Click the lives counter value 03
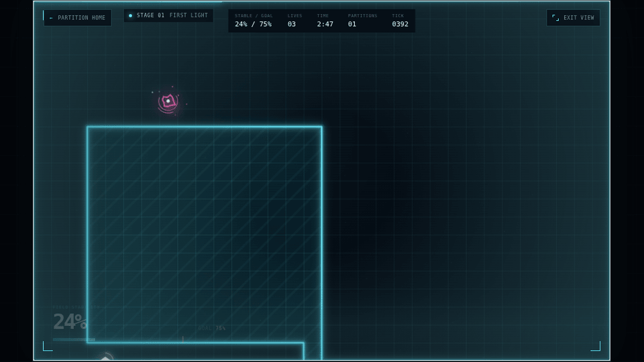Screen dimensions: 644x362 click(292, 24)
